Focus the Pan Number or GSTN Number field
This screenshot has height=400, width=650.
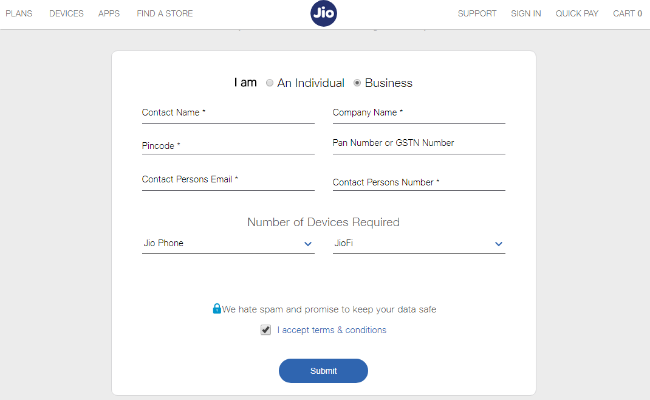tap(419, 144)
